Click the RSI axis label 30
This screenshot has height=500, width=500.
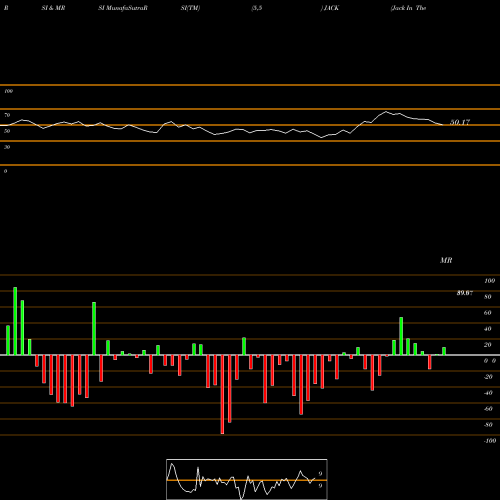point(7,147)
